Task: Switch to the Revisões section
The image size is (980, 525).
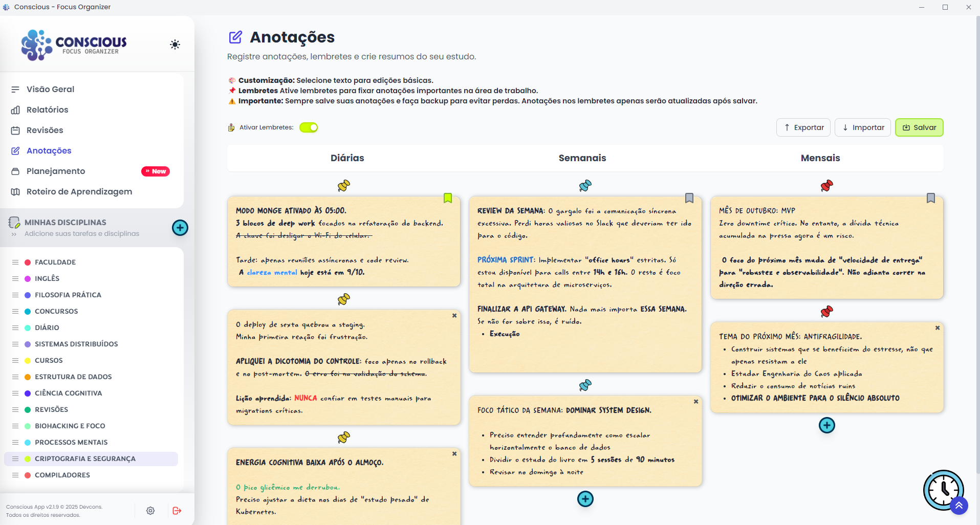Action: tap(45, 130)
